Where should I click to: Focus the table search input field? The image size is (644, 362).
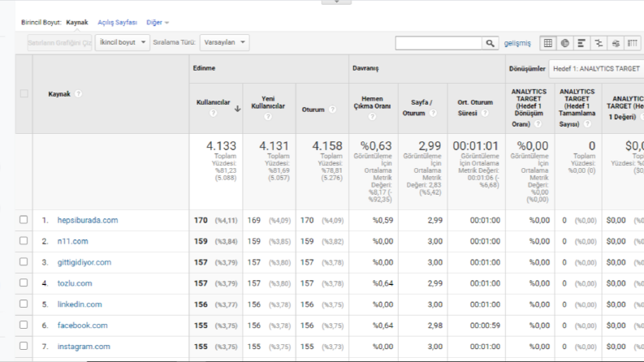click(439, 43)
